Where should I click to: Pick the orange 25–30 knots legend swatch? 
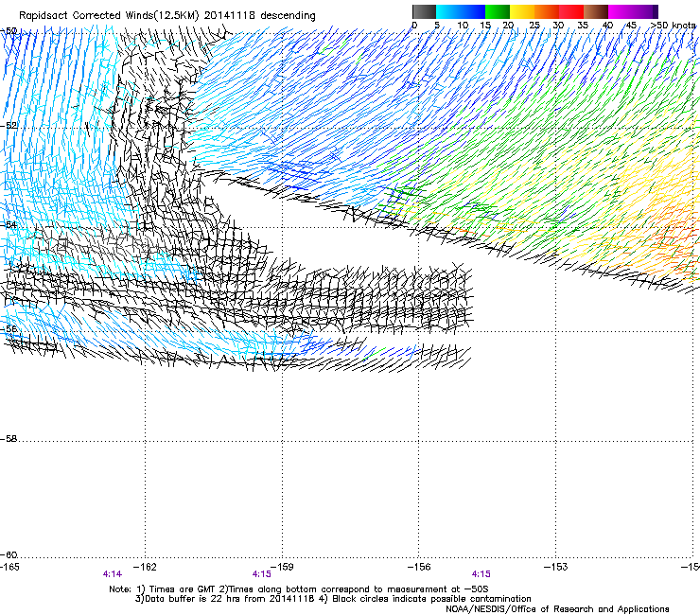click(547, 11)
